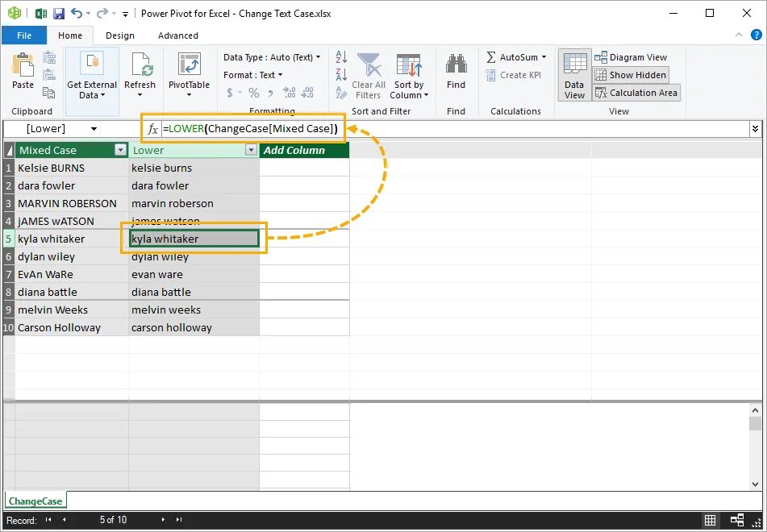Image resolution: width=767 pixels, height=532 pixels.
Task: Apply thousands separator comma icon
Action: point(270,93)
